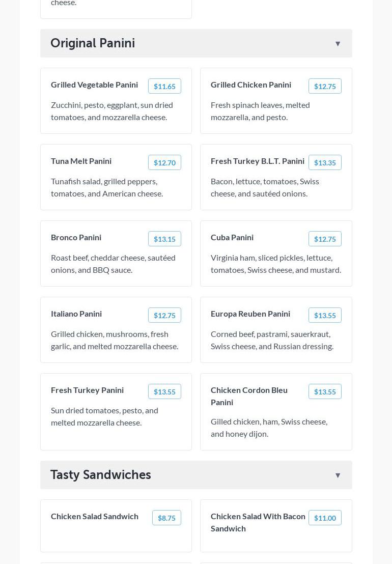Open the Grilled Vegetable Panini item
Image resolution: width=392 pixels, height=564 pixels.
(94, 84)
